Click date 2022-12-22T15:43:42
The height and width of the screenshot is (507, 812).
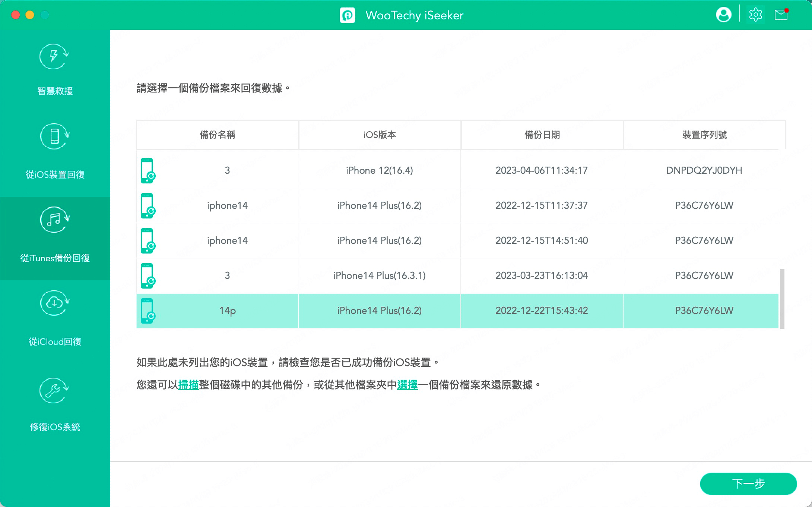point(542,311)
